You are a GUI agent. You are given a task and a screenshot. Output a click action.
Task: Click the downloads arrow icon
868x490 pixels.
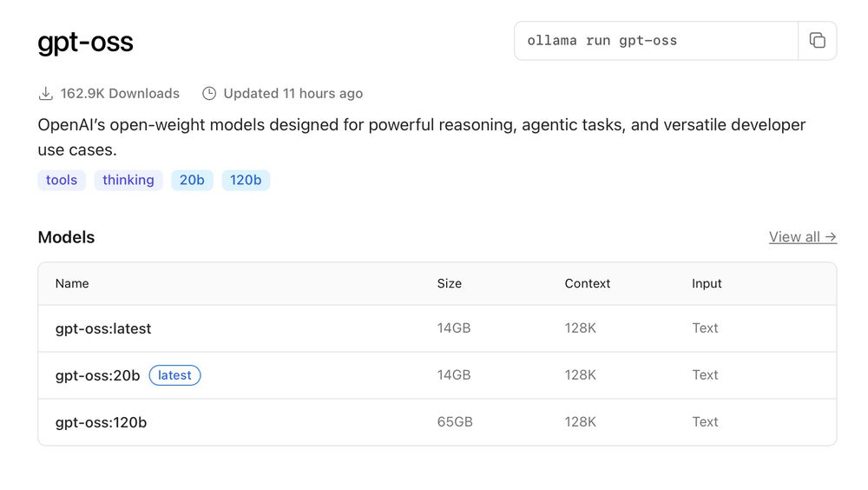pyautogui.click(x=46, y=93)
